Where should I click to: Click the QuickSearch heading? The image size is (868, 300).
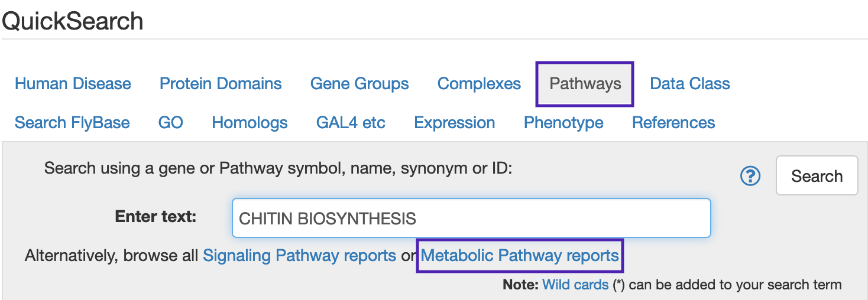click(73, 21)
